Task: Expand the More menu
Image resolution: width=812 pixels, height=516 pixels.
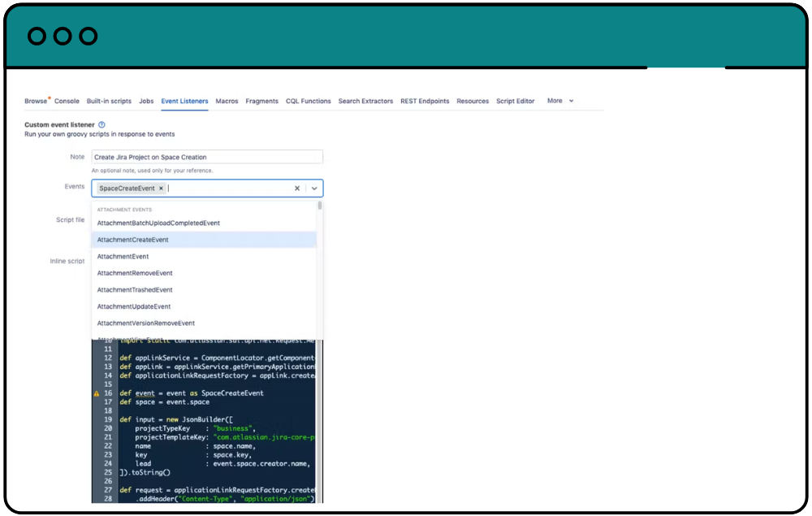Action: (x=559, y=101)
